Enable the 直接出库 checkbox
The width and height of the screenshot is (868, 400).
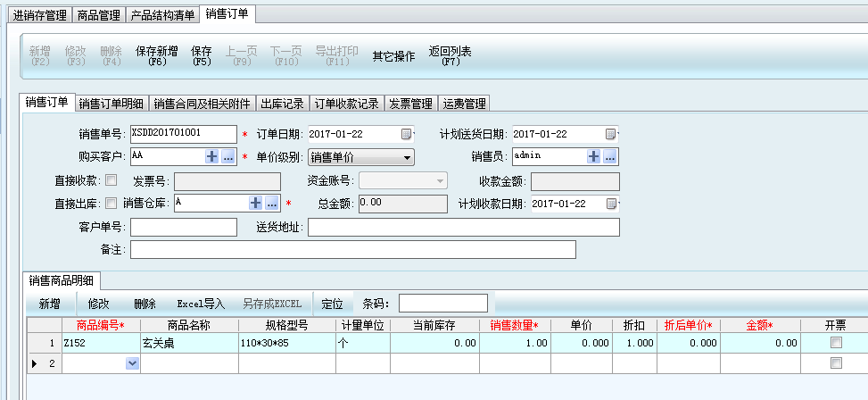112,204
